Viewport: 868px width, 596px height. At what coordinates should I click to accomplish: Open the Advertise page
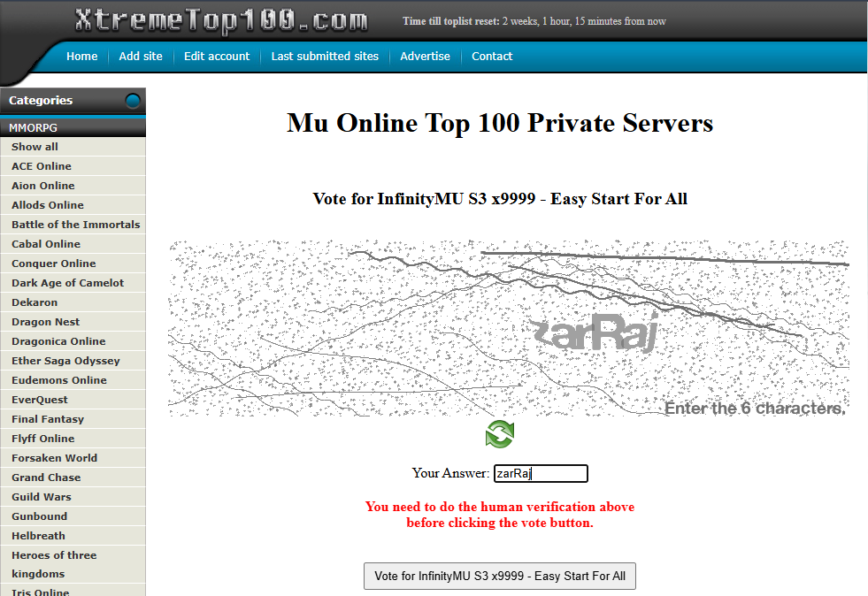tap(425, 56)
